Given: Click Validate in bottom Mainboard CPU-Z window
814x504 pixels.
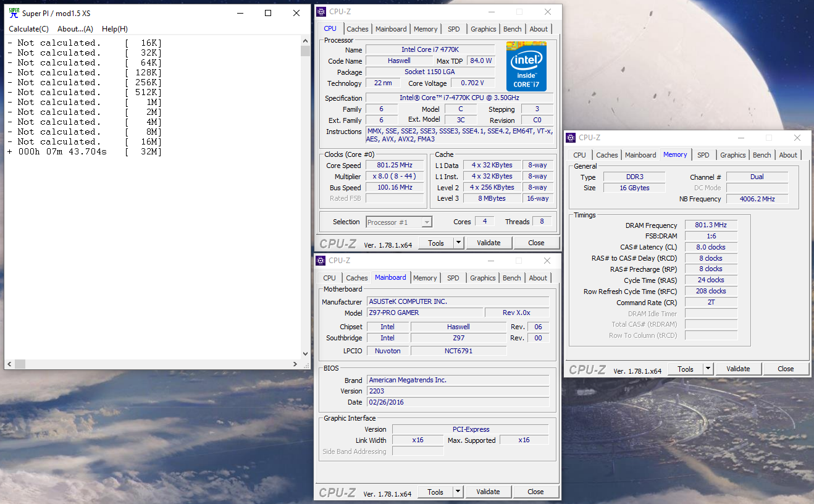Looking at the screenshot, I should 488,492.
